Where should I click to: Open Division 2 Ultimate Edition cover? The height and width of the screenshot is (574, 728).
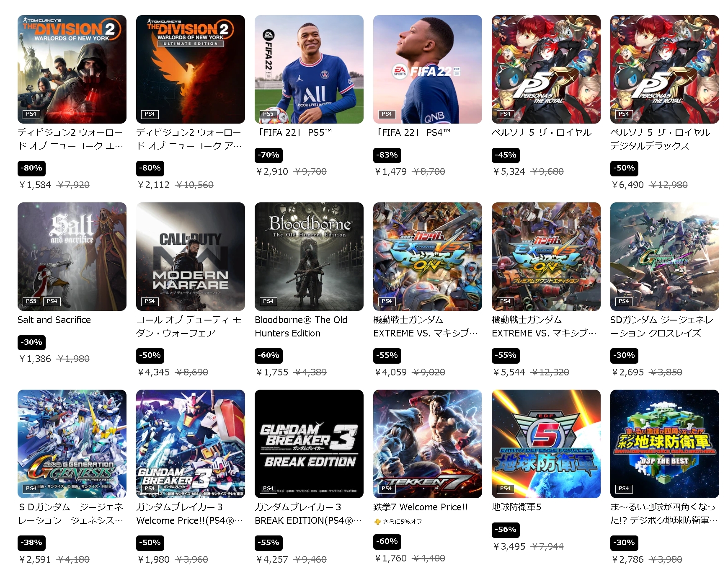(x=191, y=69)
